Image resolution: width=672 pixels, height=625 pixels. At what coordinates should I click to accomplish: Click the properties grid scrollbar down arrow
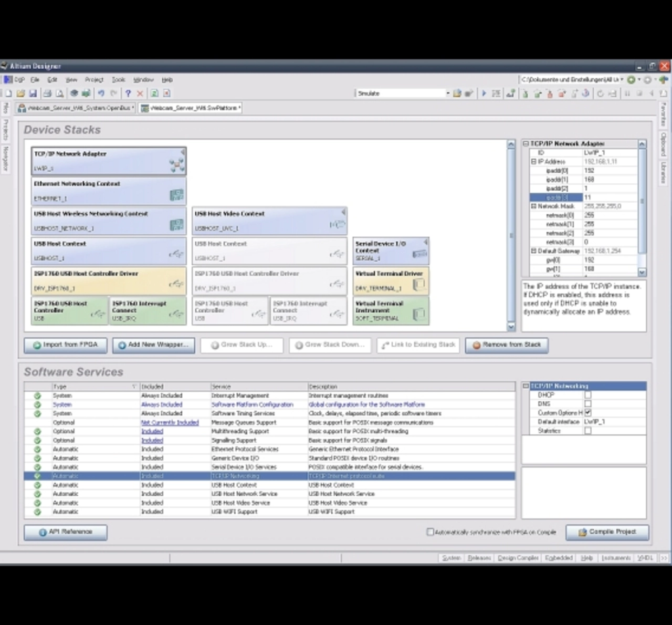(x=642, y=272)
